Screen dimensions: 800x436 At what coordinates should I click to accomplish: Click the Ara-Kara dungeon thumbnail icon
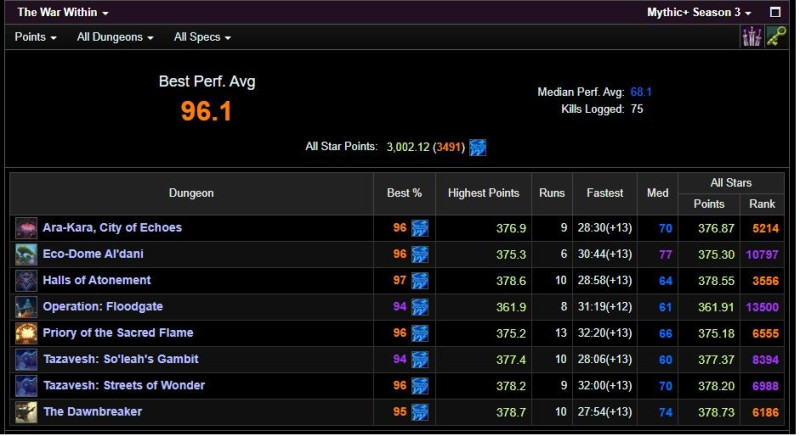tap(26, 228)
